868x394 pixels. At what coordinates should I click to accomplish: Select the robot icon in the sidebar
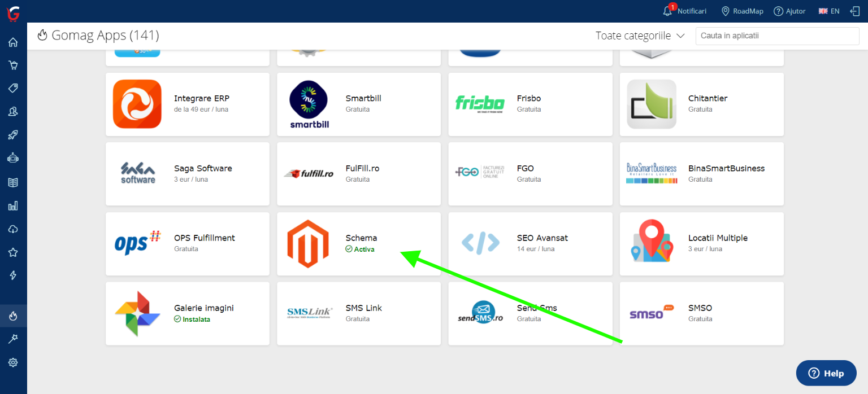13,158
